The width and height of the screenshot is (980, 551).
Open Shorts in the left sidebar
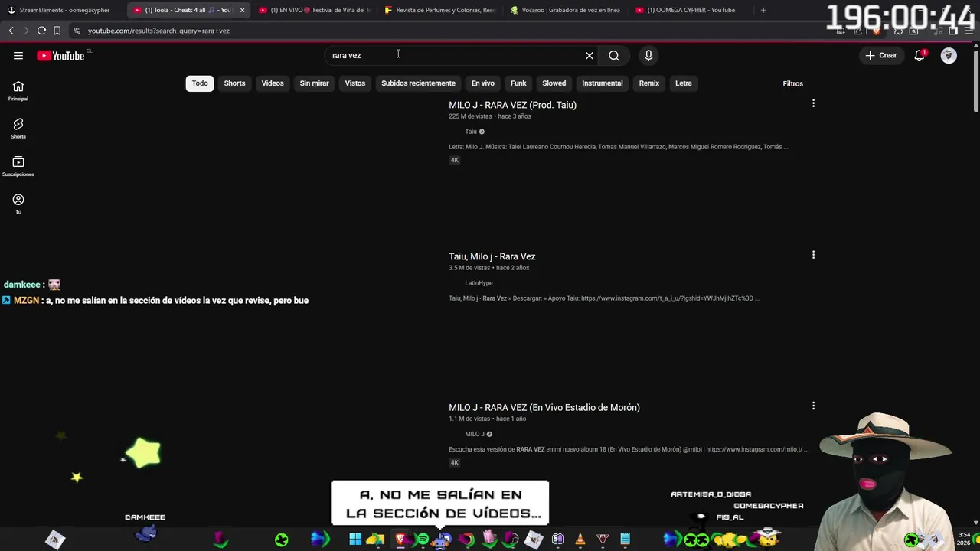click(18, 129)
